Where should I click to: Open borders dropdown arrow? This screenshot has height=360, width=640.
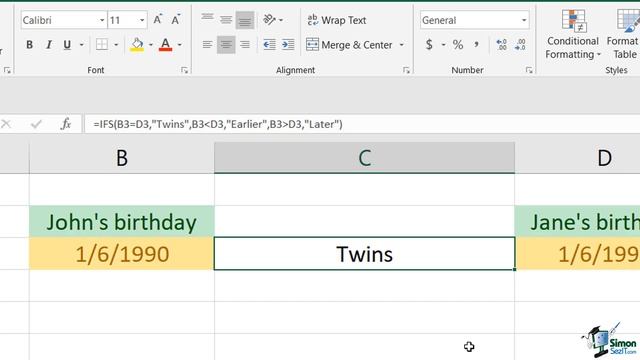[116, 44]
